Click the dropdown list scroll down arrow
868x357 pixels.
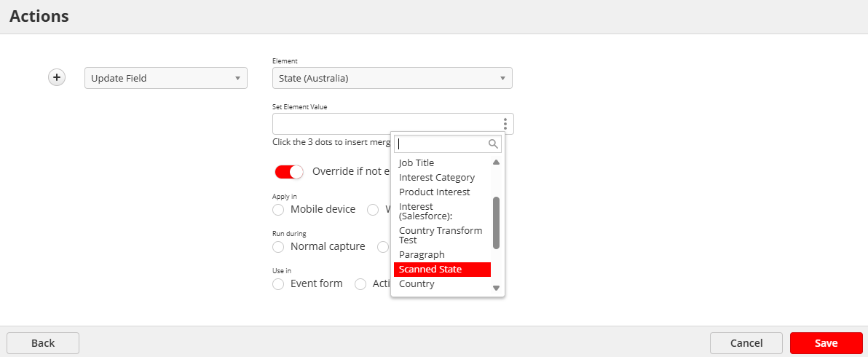[x=496, y=288]
